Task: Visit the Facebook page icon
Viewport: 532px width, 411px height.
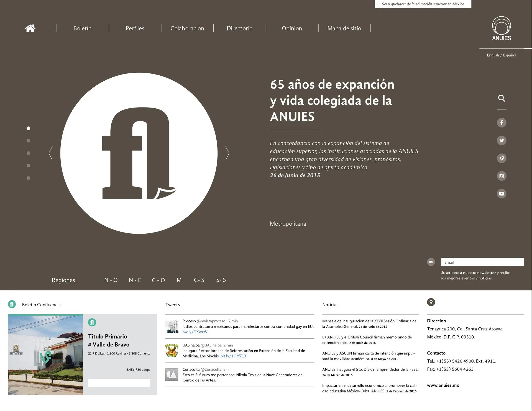Action: [x=502, y=122]
